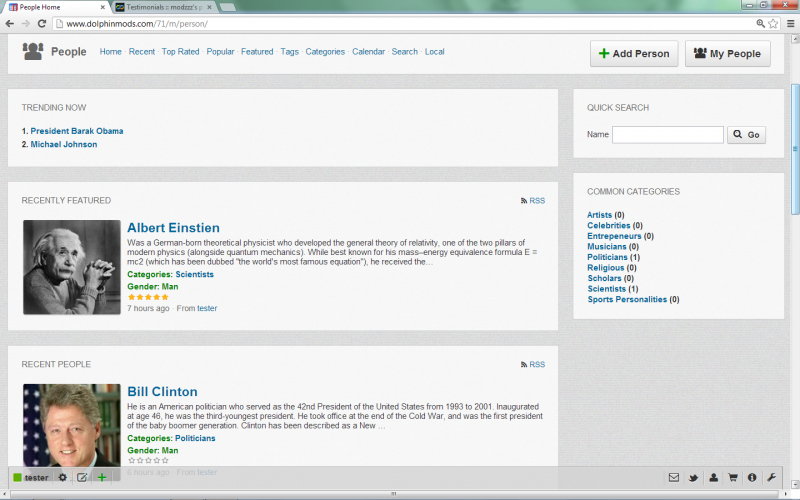Open Scientists category under Albert Einstien
800x500 pixels.
(194, 274)
